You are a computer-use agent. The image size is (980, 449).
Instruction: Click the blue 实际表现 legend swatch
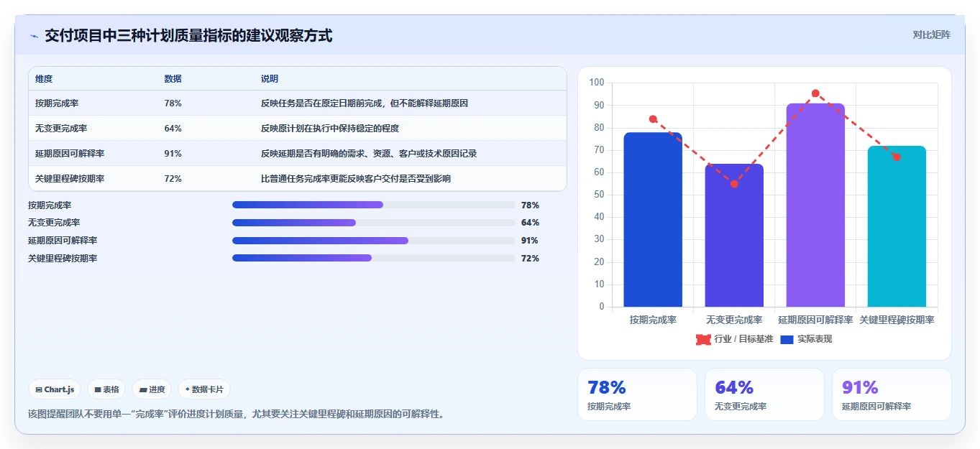pyautogui.click(x=787, y=339)
